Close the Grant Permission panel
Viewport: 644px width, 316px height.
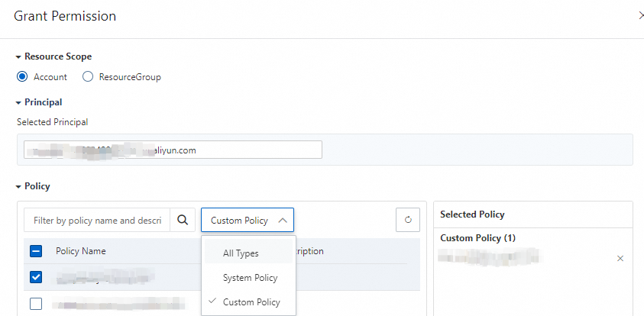[639, 15]
